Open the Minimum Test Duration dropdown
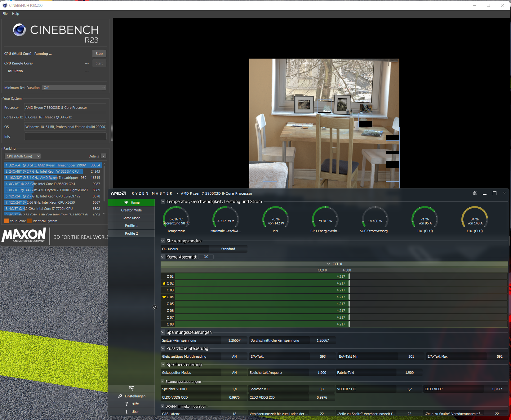This screenshot has height=420, width=511. tap(74, 88)
